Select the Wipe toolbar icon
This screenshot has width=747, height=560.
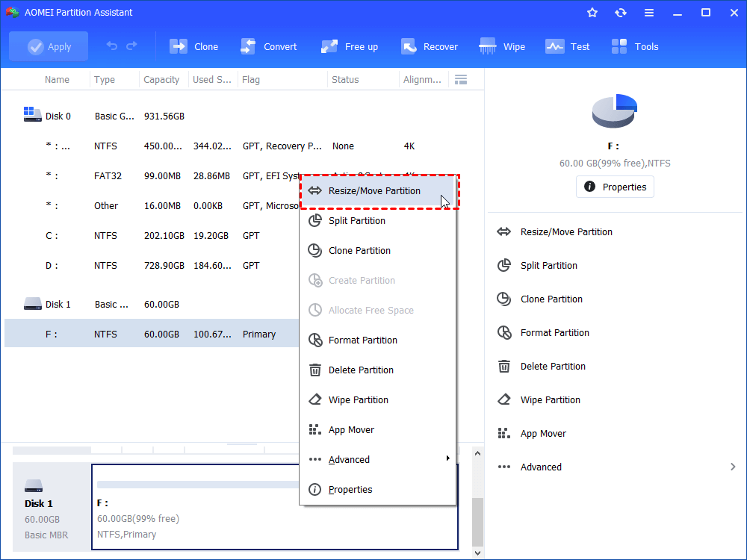coord(489,46)
